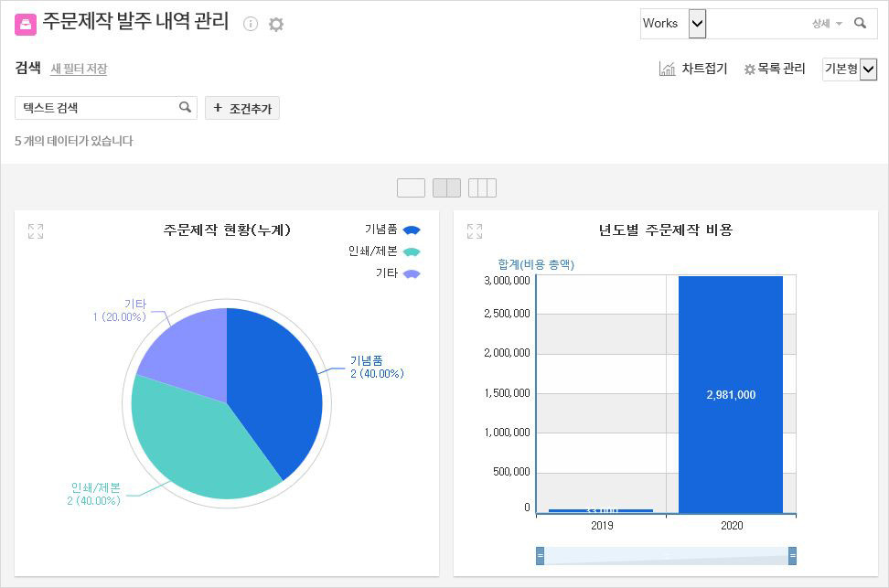Click the pink app icon beside the title
Image resolution: width=889 pixels, height=588 pixels.
[26, 25]
